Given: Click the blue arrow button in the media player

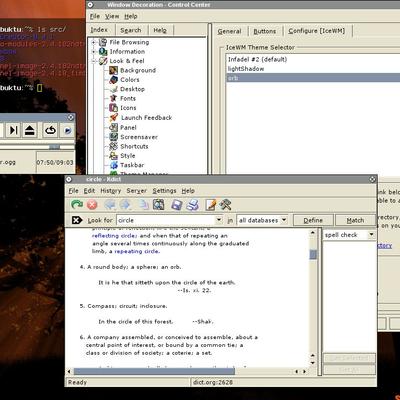Looking at the screenshot, I should 67,130.
